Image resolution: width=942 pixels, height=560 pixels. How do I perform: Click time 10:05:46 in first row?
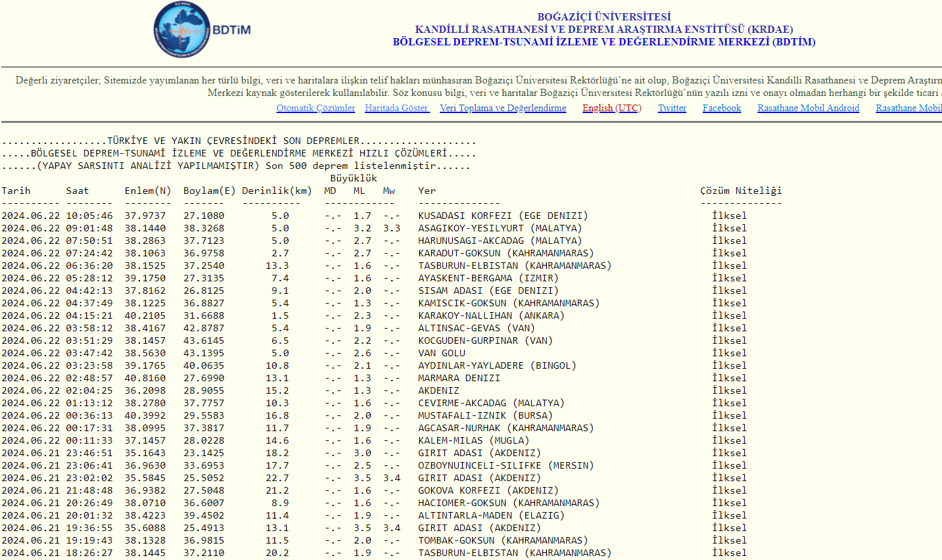click(89, 216)
